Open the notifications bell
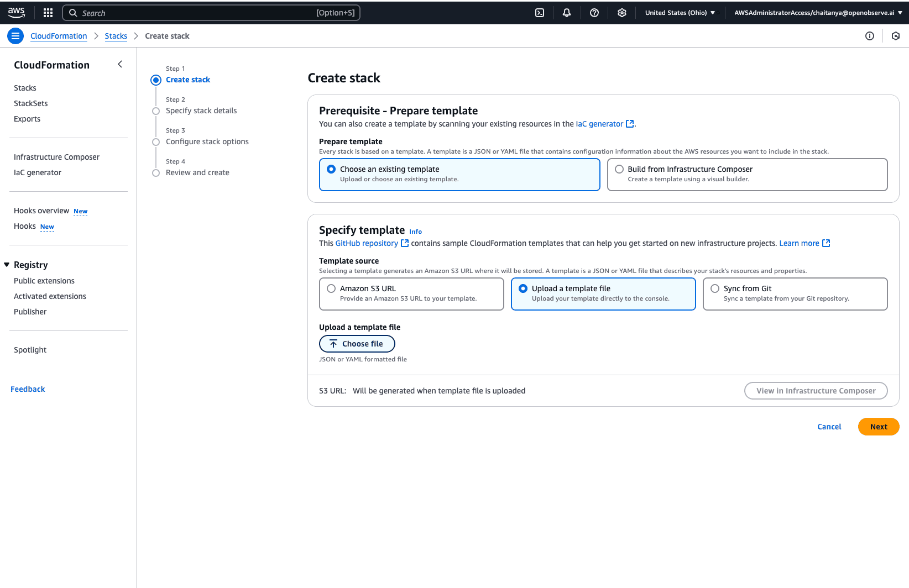The width and height of the screenshot is (909, 588). [x=567, y=13]
